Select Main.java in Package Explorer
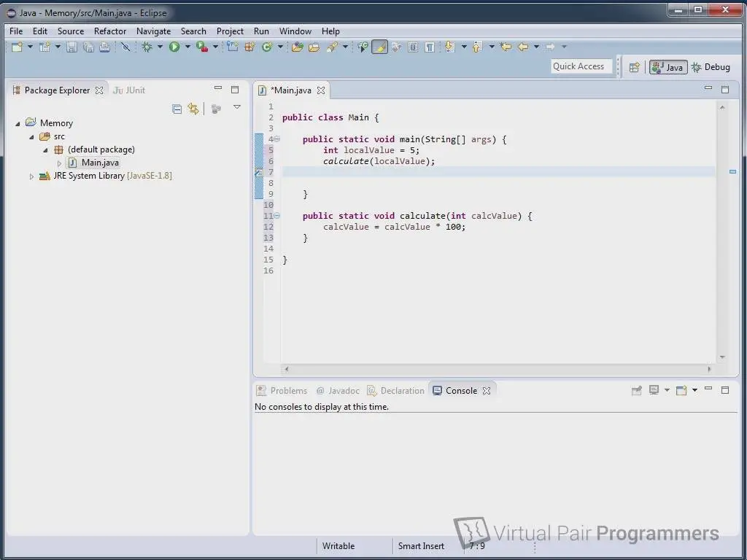This screenshot has height=560, width=747. click(x=94, y=163)
